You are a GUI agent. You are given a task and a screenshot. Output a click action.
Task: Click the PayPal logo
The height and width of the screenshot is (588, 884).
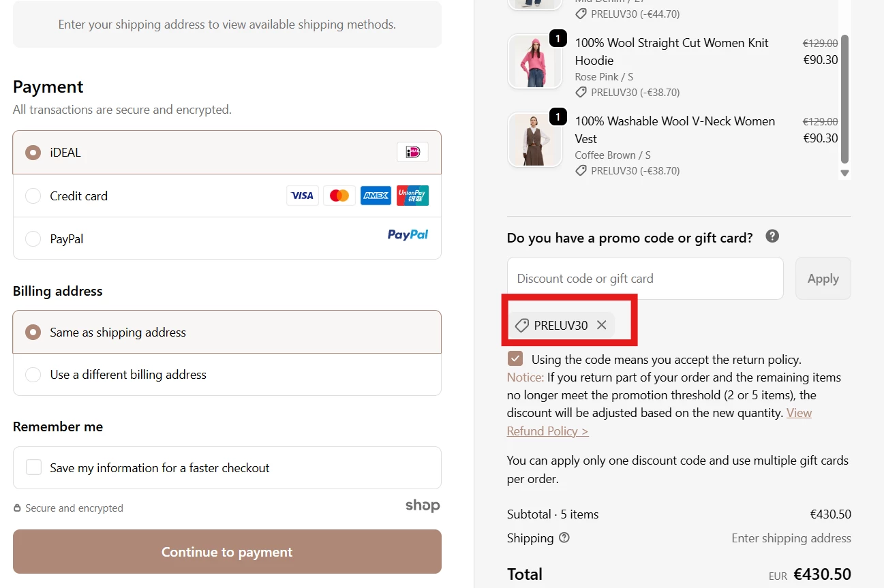(x=408, y=235)
